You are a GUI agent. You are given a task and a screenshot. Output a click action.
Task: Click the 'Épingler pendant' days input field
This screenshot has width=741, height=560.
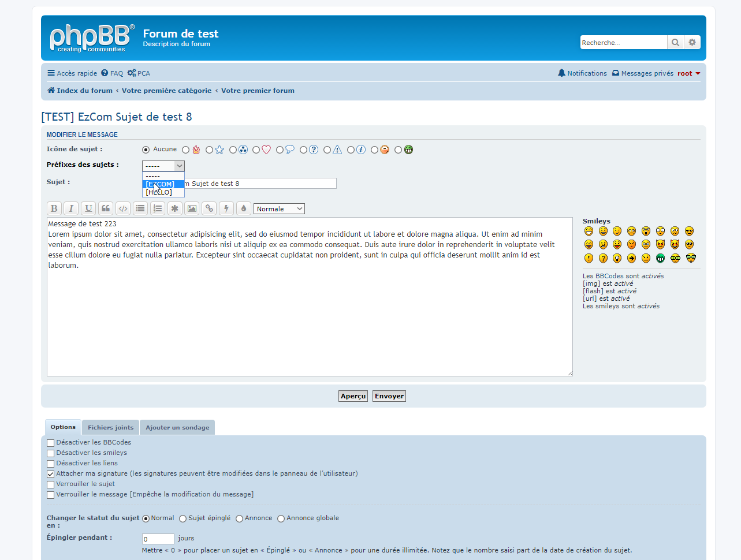coord(158,539)
